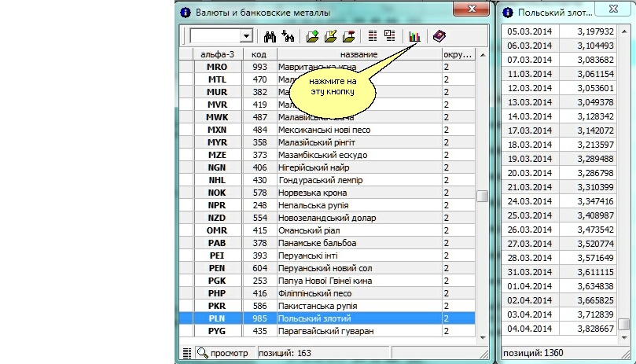Sort by the код column header
The image size is (636, 364).
[x=259, y=54]
